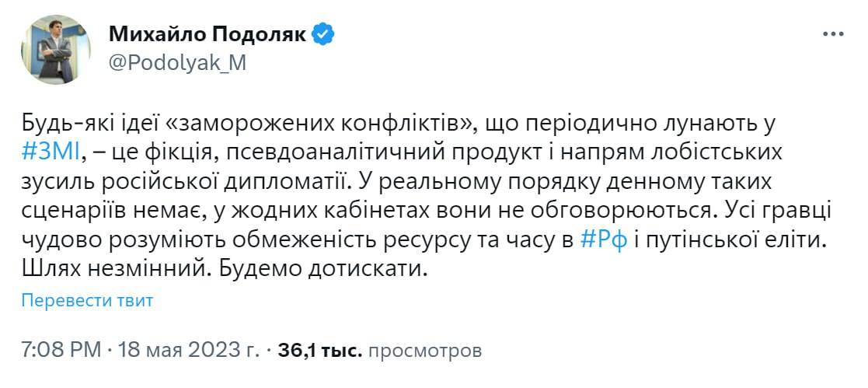Click the blue verified checkmark badge
This screenshot has width=868, height=388.
click(324, 35)
